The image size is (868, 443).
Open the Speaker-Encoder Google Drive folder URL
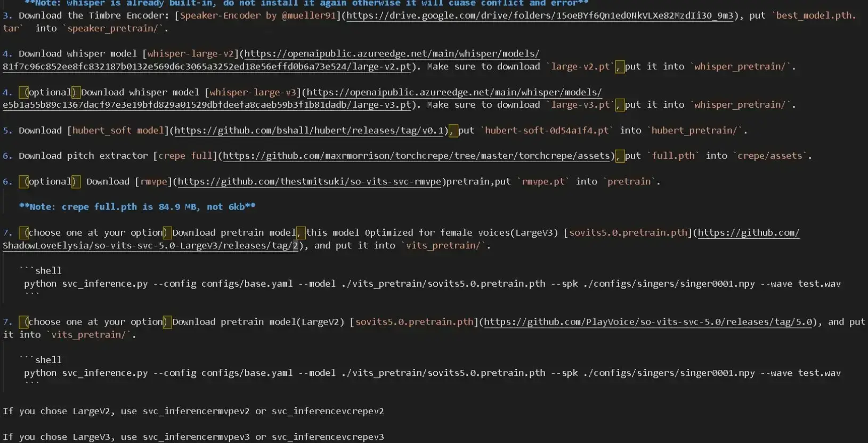coord(540,15)
